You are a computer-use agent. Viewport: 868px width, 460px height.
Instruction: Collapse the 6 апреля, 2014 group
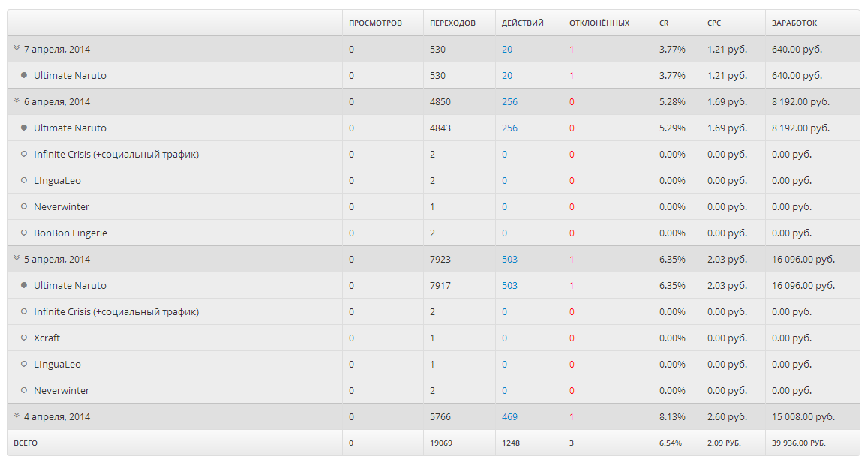(17, 101)
